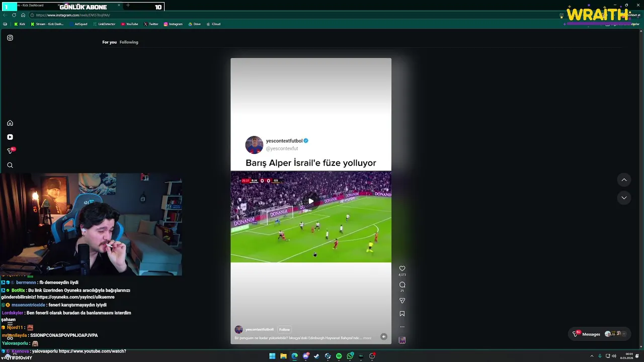The width and height of the screenshot is (644, 362).
Task: Open the YouTube bookmark
Action: coord(130,24)
